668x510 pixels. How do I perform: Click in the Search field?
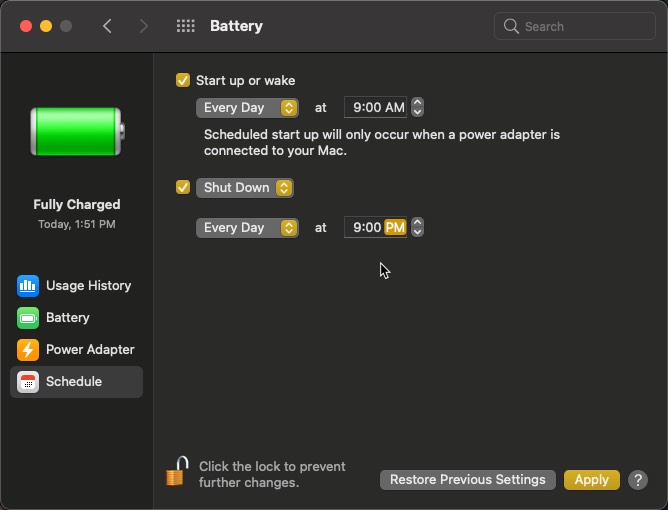575,26
